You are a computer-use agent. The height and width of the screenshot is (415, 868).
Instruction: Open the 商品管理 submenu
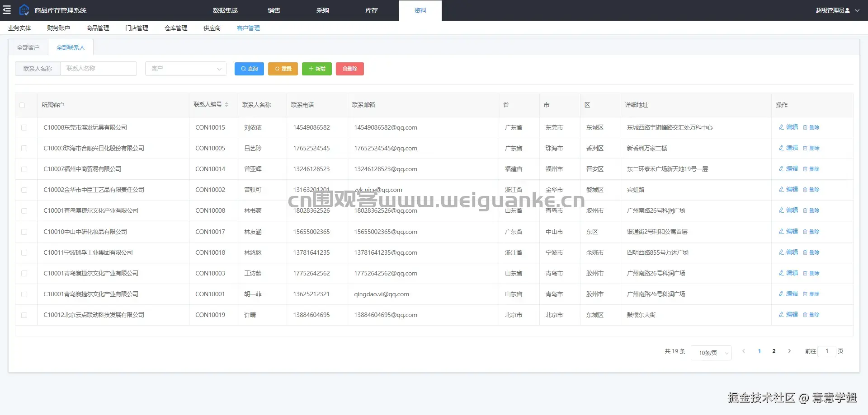click(x=98, y=28)
